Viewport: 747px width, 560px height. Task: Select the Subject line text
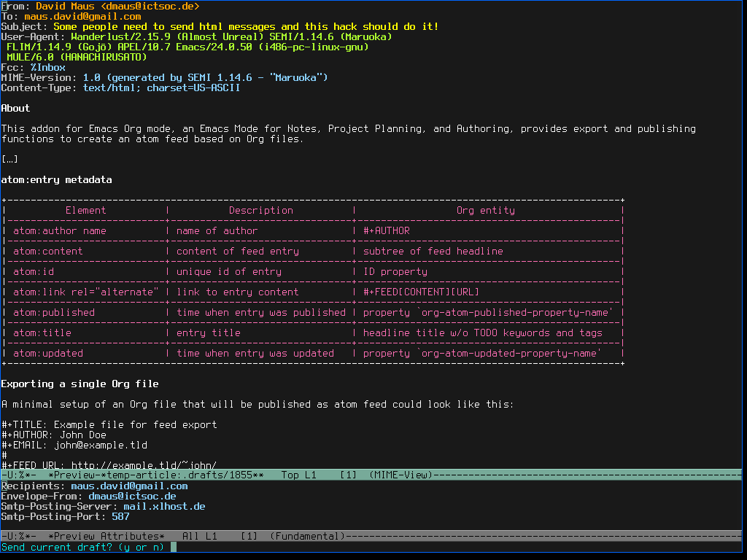(245, 27)
